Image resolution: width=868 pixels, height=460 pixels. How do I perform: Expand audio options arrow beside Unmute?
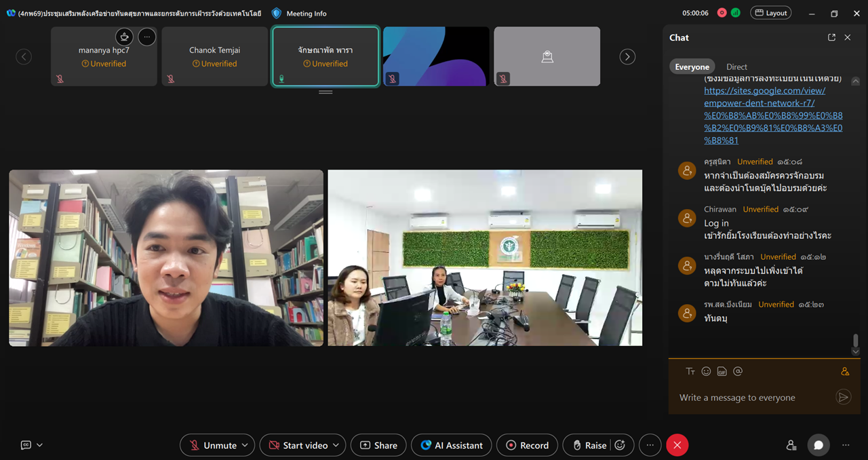point(245,445)
